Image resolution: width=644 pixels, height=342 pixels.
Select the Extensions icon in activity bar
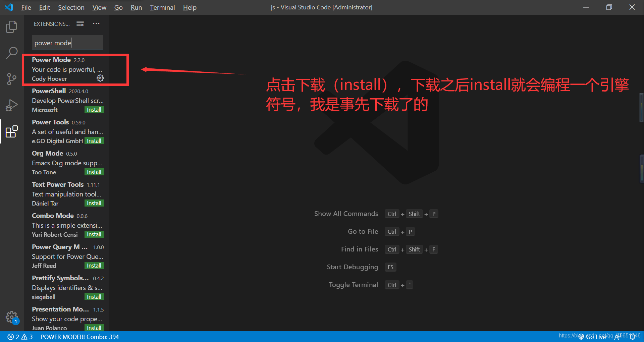pyautogui.click(x=12, y=131)
